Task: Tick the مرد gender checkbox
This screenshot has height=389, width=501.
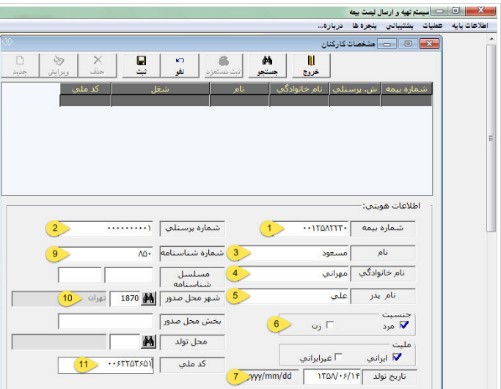Action: 404,325
